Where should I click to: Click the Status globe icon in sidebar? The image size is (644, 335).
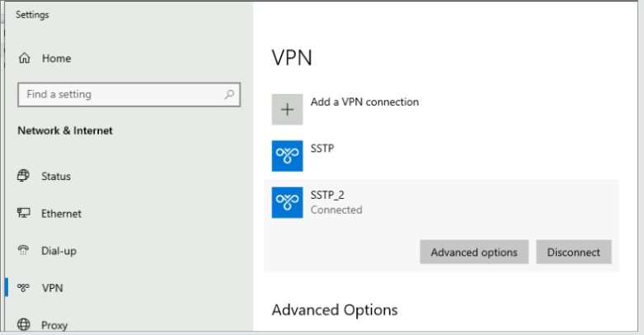[24, 176]
